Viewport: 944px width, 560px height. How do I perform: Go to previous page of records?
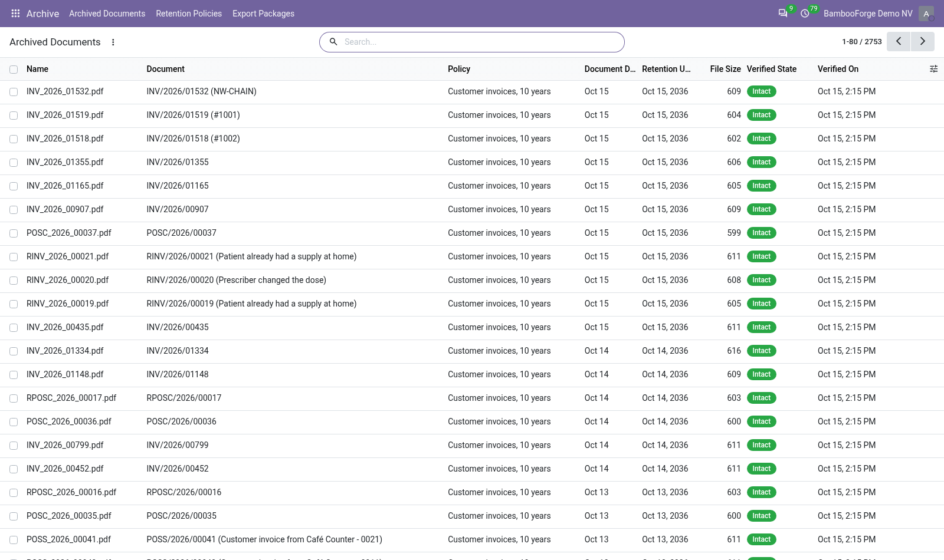899,41
